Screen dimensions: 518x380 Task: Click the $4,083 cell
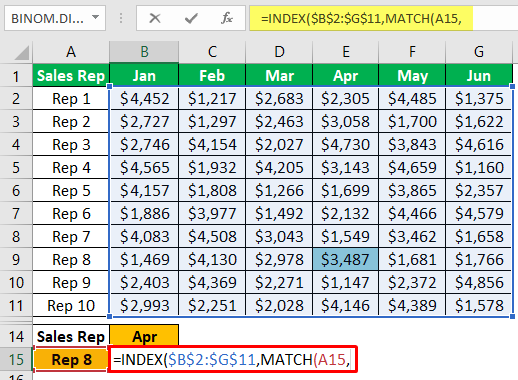(x=144, y=237)
